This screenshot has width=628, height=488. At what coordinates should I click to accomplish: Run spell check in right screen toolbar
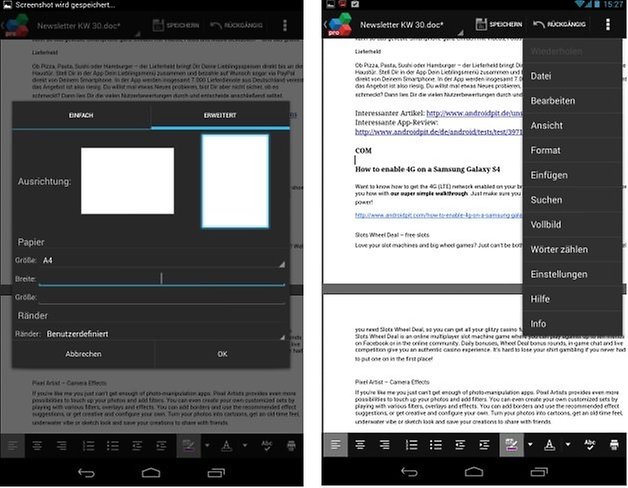click(589, 445)
